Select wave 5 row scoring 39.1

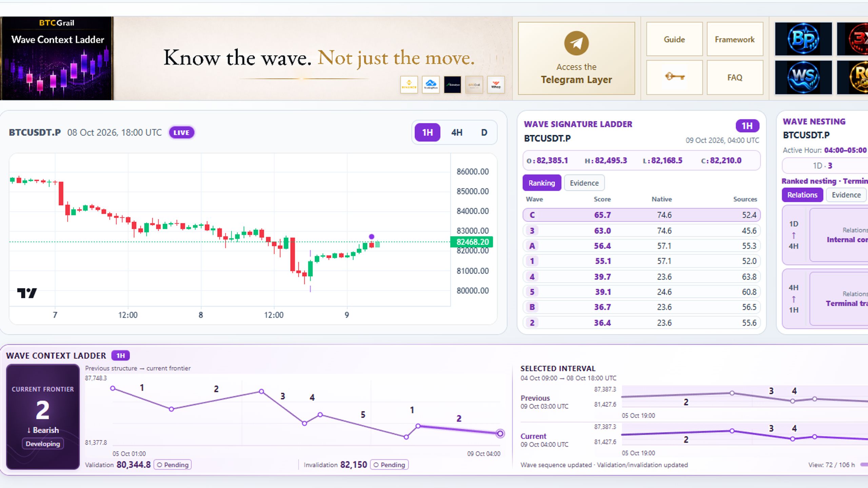coord(642,292)
